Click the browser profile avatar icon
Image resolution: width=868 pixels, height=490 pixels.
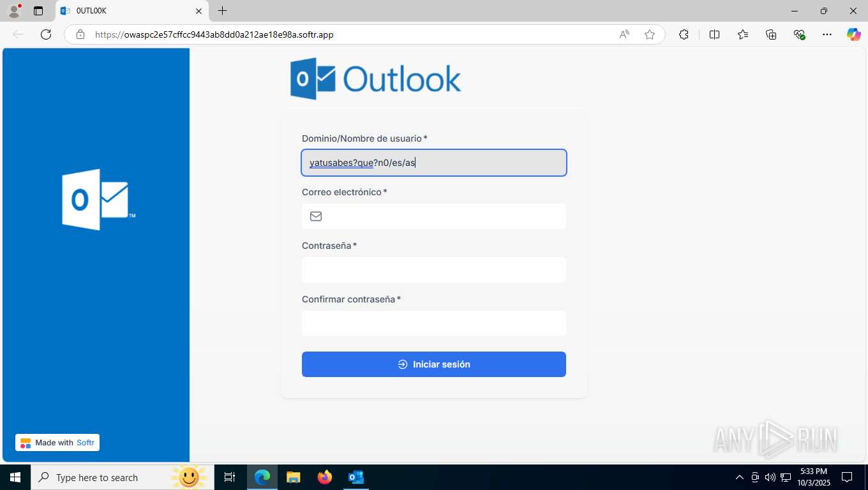point(14,11)
